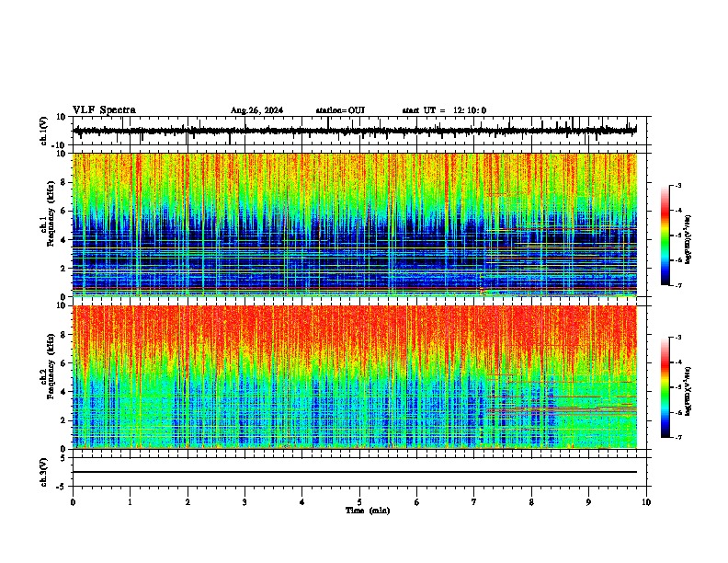Screen dimensions: 728x563
Task: Click the "-7" label on ch.2 color bar
Action: click(677, 437)
